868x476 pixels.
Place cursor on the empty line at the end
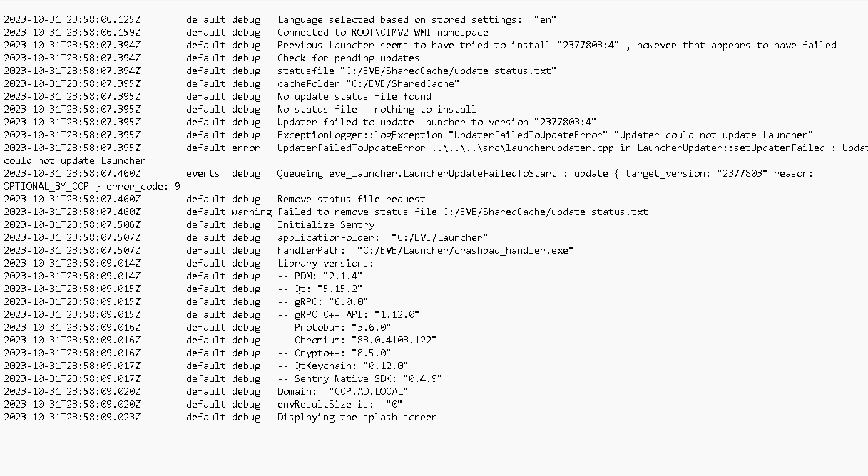[6, 430]
